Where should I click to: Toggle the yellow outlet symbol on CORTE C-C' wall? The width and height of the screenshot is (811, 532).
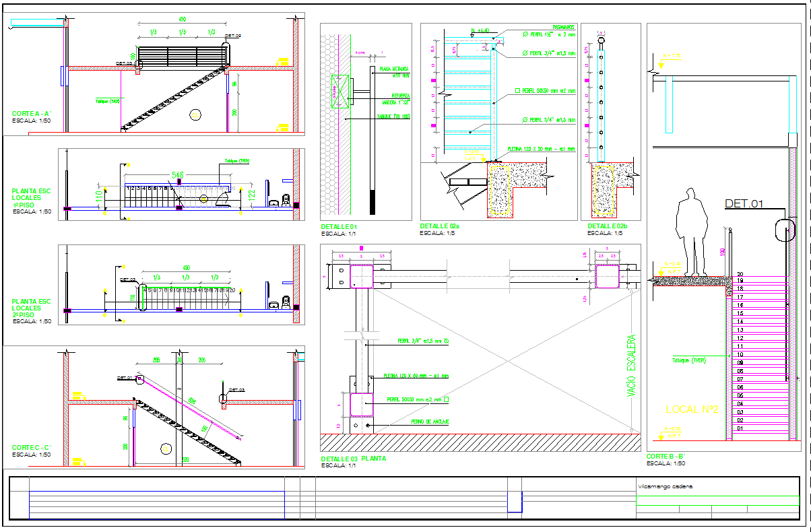coord(78,394)
